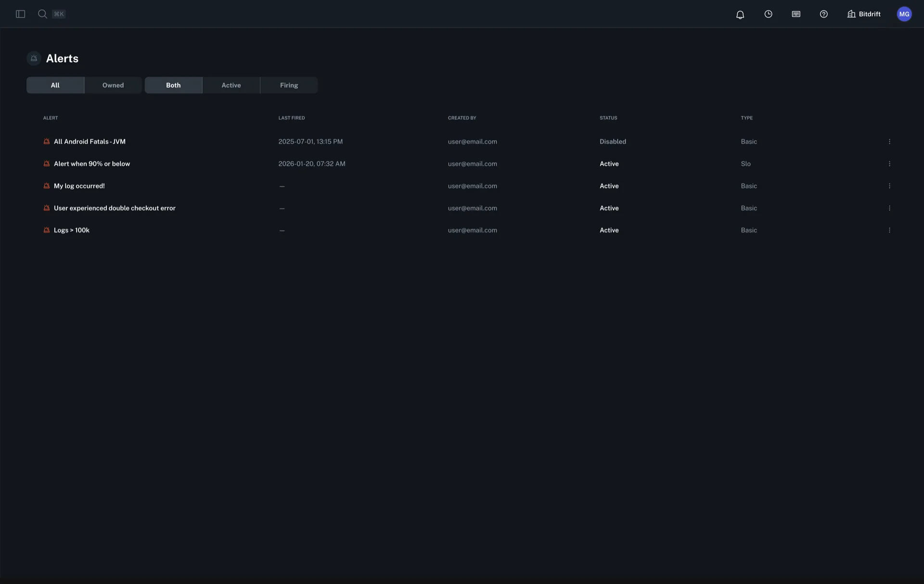Screen dimensions: 924x584
Task: Open the notifications bell icon
Action: [x=740, y=14]
